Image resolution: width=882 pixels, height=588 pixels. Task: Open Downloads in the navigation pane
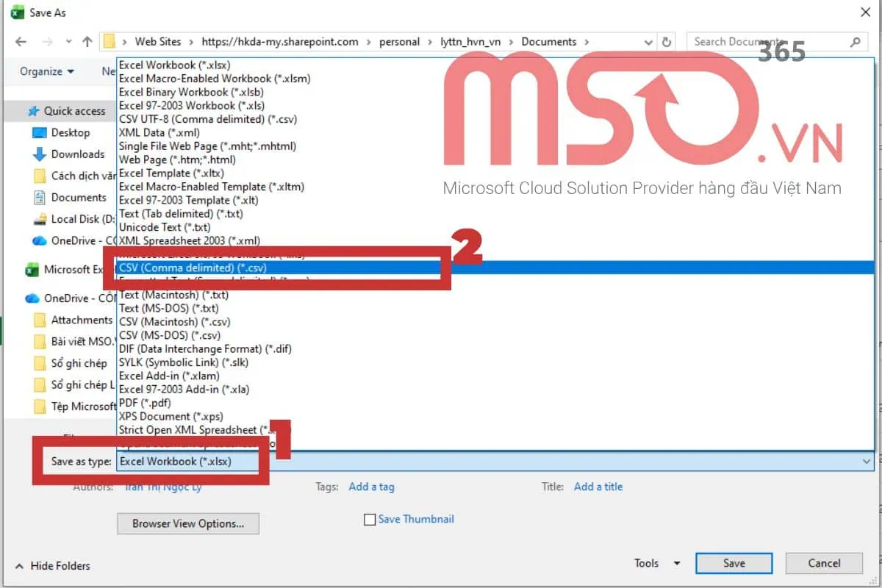77,154
